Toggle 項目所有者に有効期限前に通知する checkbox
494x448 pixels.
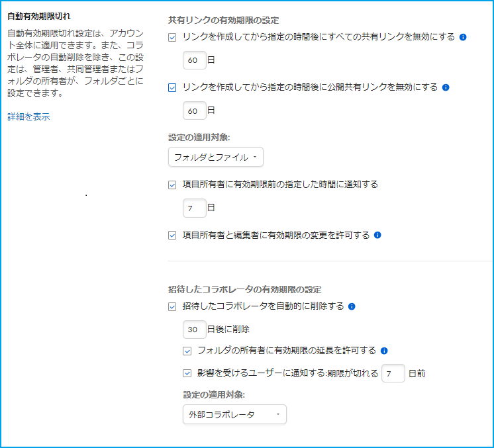coord(172,185)
